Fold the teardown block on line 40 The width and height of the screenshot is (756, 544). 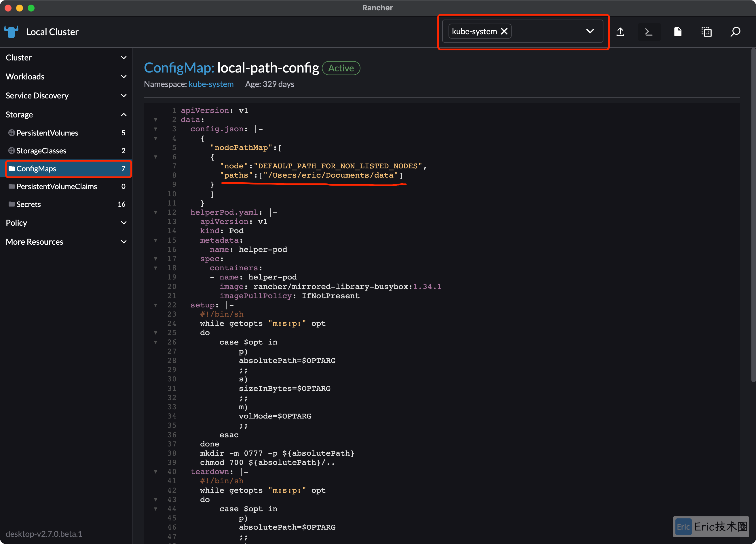pyautogui.click(x=155, y=472)
